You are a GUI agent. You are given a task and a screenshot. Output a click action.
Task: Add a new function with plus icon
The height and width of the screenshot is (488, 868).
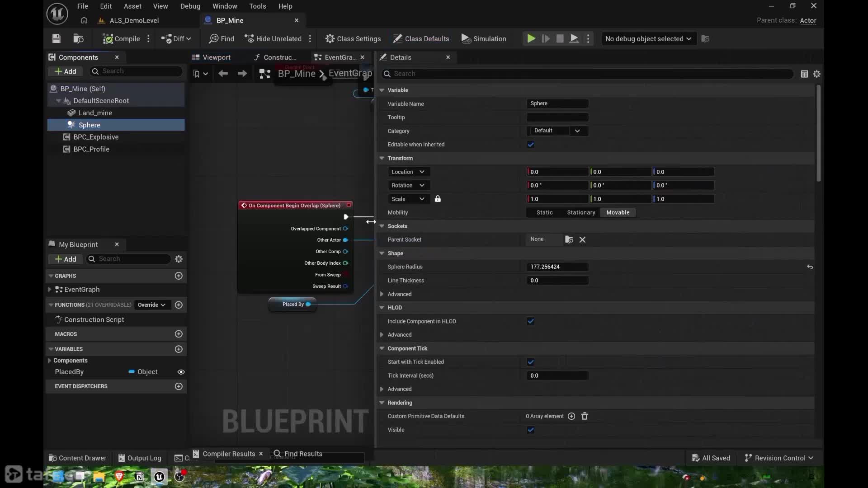point(179,305)
